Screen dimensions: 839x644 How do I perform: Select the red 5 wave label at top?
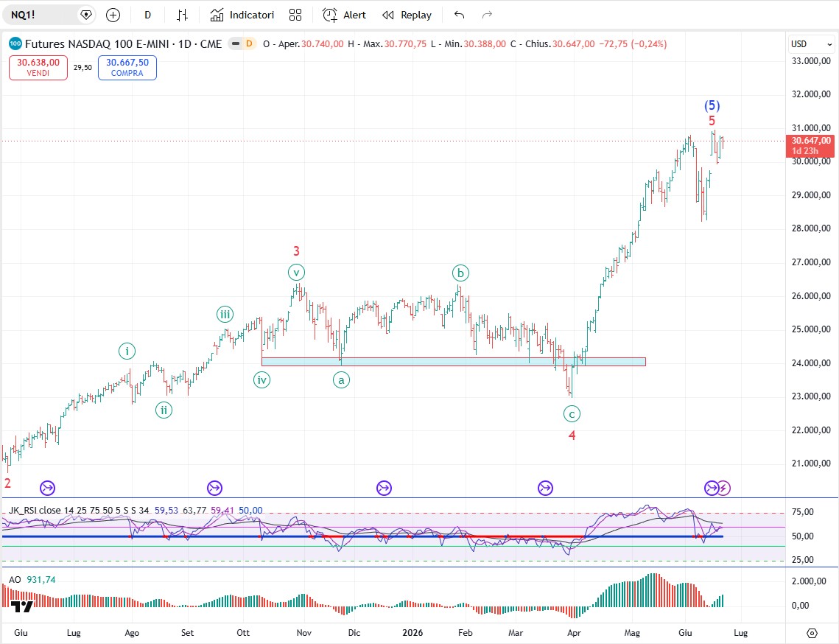pos(712,121)
